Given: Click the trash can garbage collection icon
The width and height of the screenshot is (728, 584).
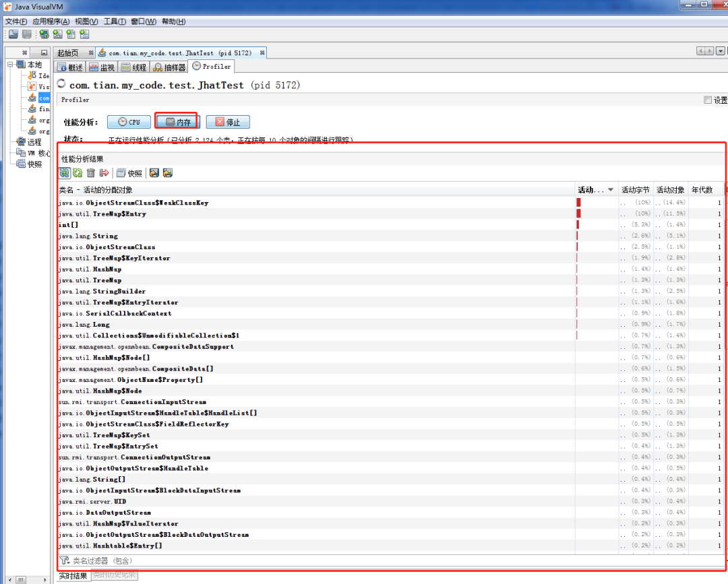Looking at the screenshot, I should click(91, 173).
